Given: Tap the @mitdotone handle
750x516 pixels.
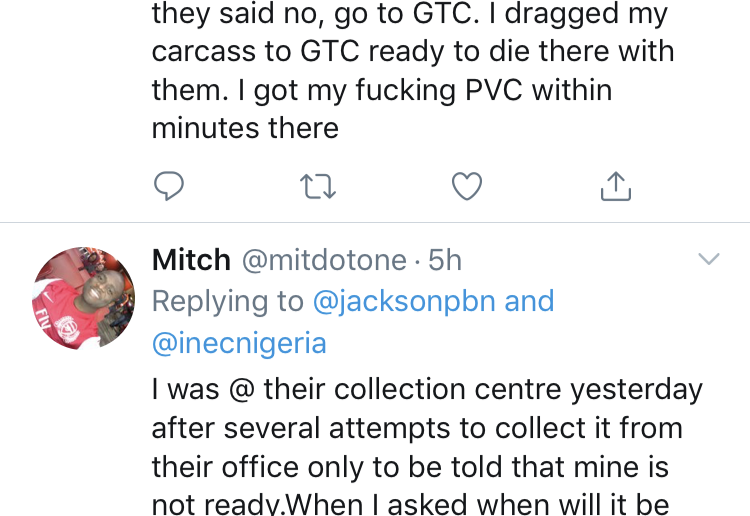Looking at the screenshot, I should point(324,261).
